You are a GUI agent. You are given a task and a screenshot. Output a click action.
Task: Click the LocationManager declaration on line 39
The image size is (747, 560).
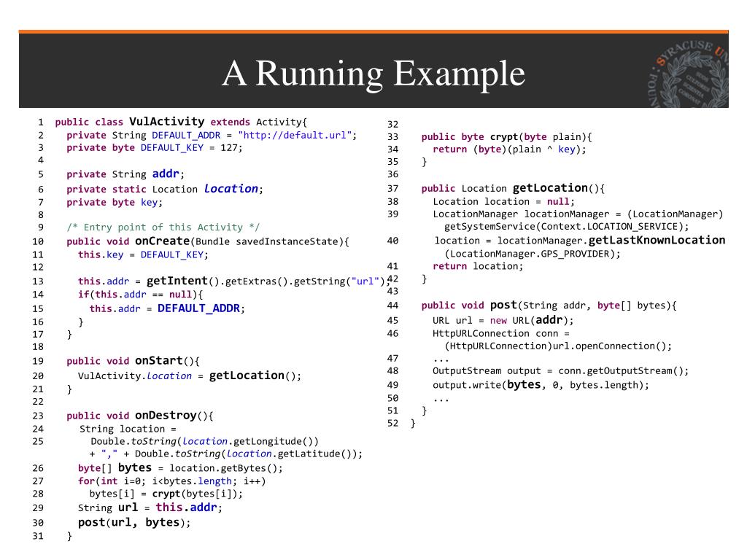pyautogui.click(x=578, y=214)
